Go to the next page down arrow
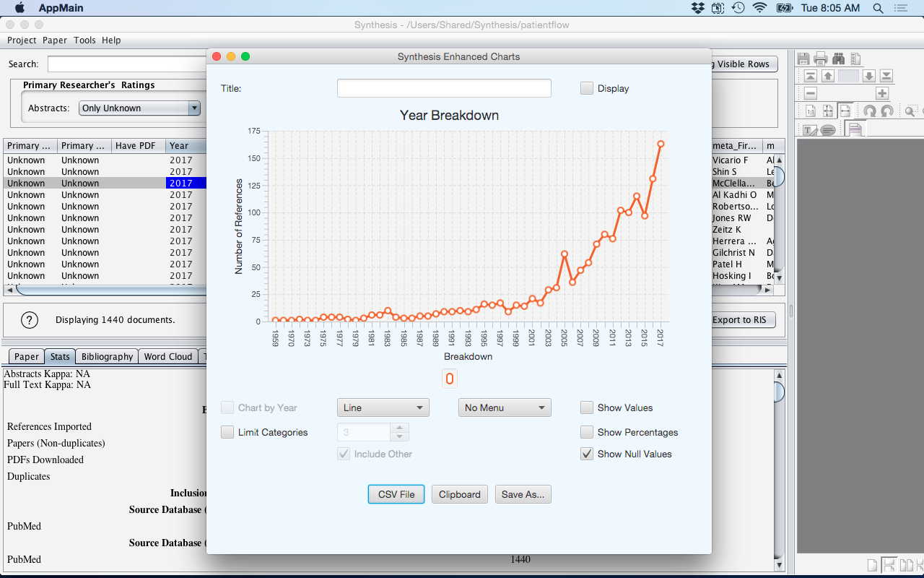The height and width of the screenshot is (578, 924). [869, 76]
